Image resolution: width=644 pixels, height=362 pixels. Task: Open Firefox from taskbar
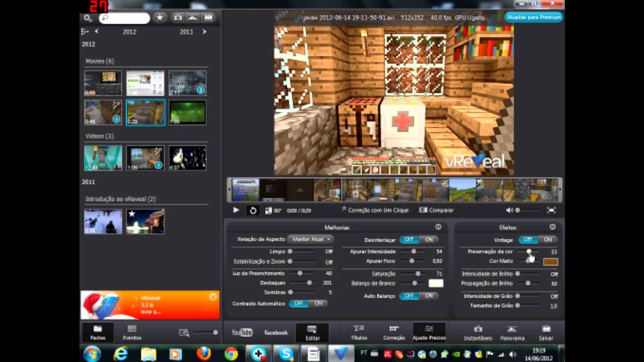tap(203, 354)
